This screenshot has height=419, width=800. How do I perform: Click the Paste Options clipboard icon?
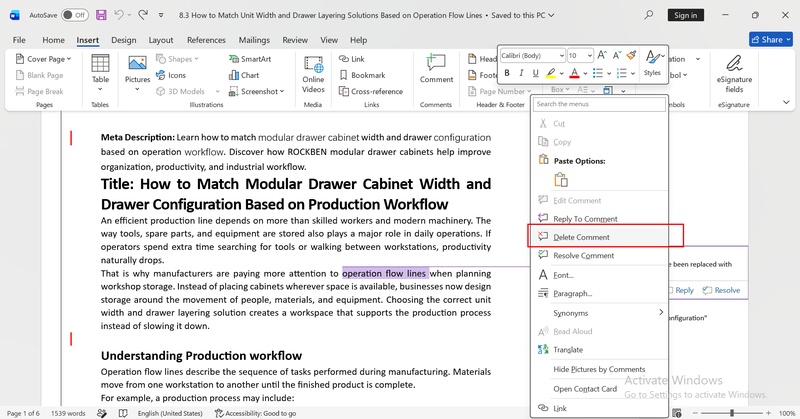(561, 180)
